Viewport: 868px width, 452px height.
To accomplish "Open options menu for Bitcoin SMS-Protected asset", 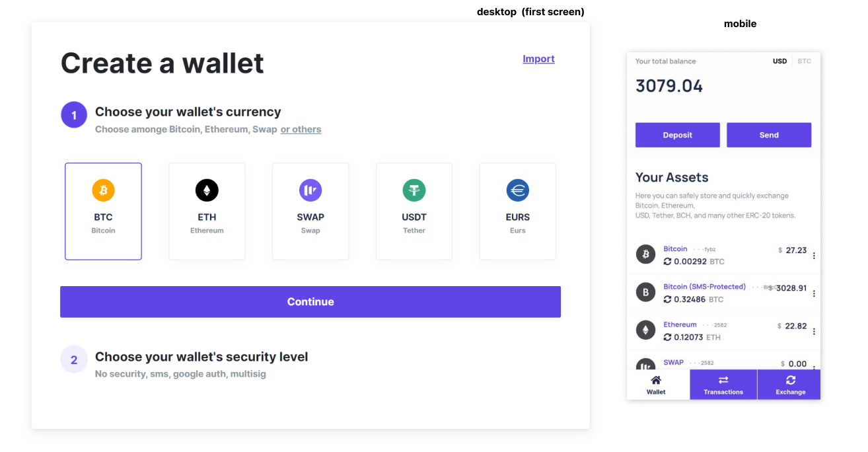I will [x=814, y=293].
